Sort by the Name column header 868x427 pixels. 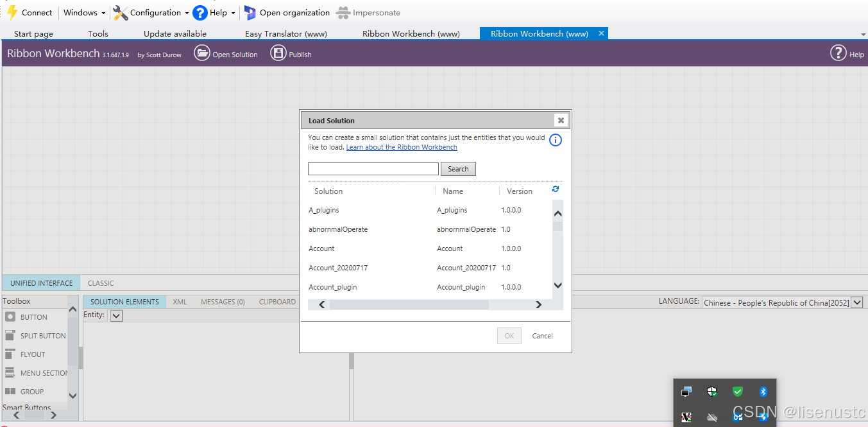point(453,191)
